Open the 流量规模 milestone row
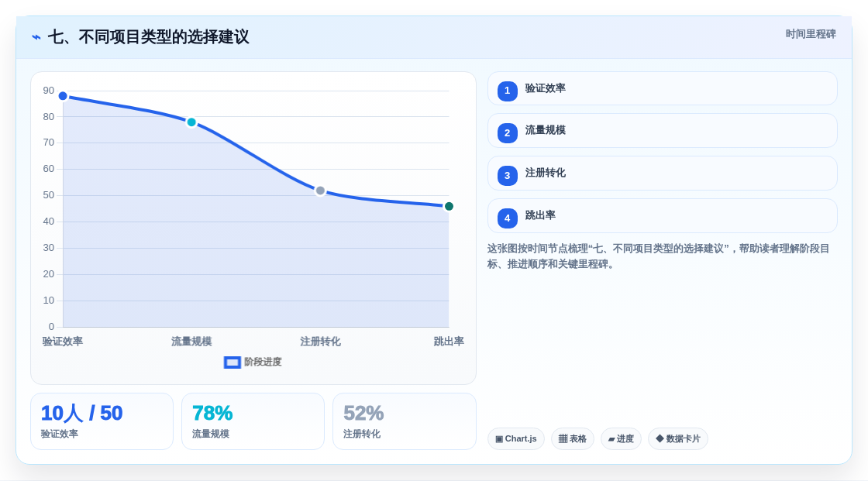 click(662, 131)
